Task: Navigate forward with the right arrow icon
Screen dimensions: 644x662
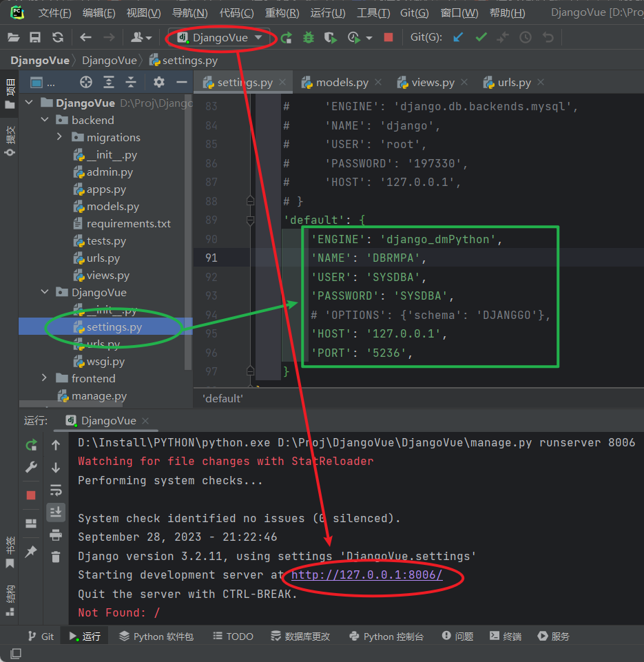Action: tap(109, 38)
